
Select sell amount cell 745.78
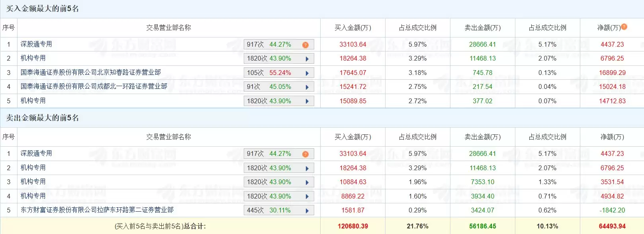(483, 73)
